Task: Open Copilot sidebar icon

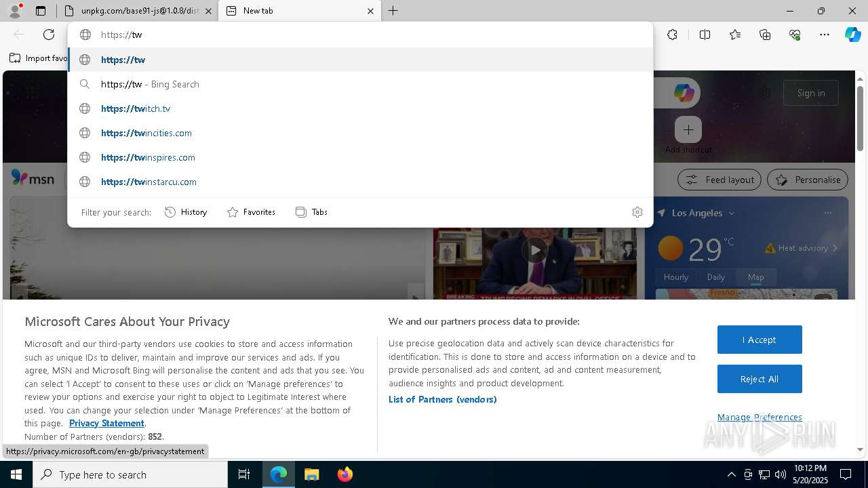Action: 852,35
